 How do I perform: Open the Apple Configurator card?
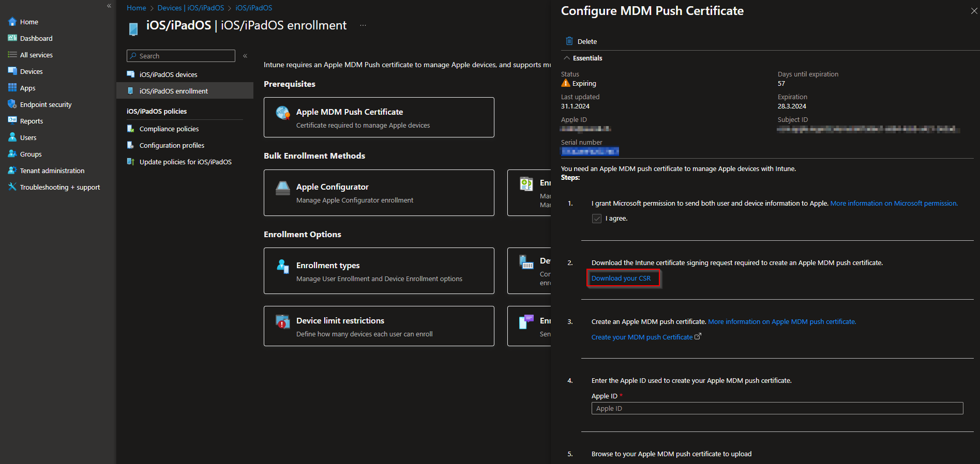pos(379,193)
